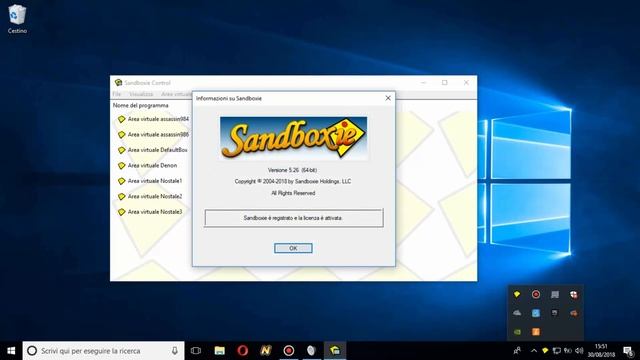640x360 pixels.
Task: Click the license status message box
Action: (x=294, y=218)
